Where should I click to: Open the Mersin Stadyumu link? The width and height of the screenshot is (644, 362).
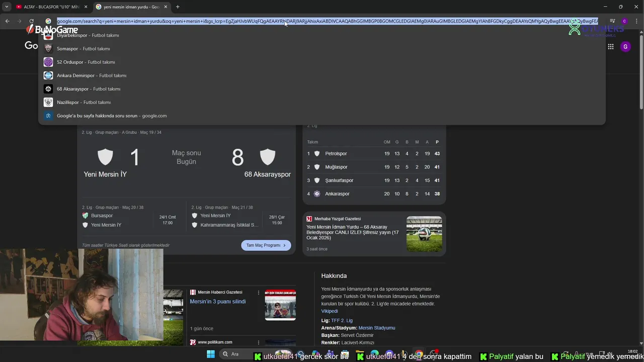click(x=377, y=328)
